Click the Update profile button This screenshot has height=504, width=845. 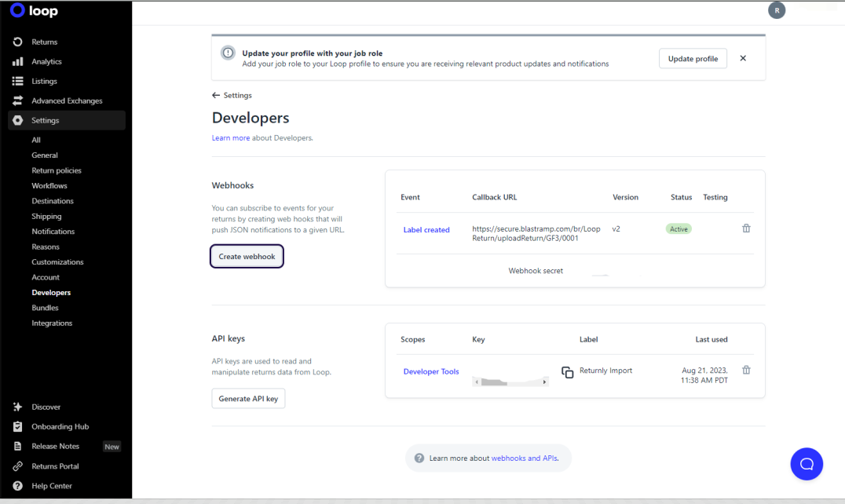(693, 58)
